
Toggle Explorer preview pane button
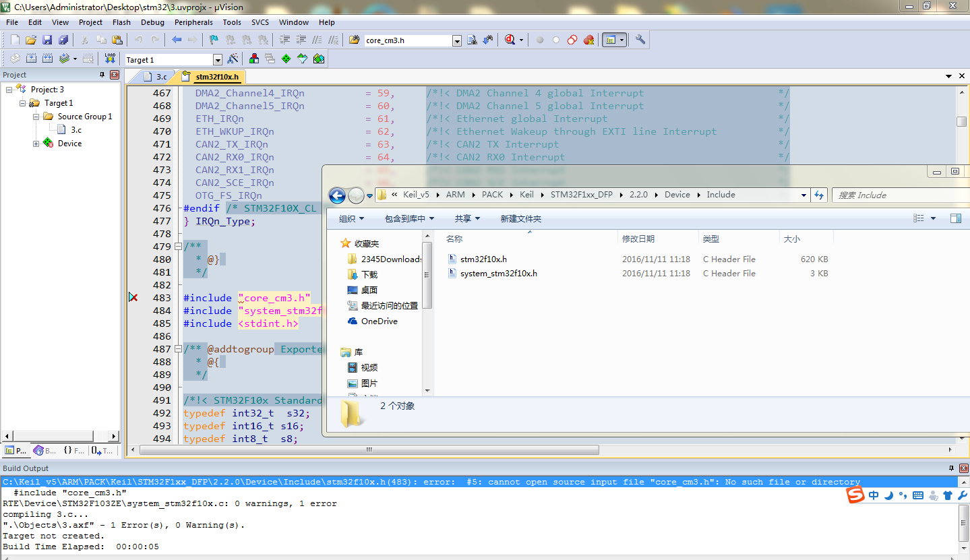click(955, 218)
